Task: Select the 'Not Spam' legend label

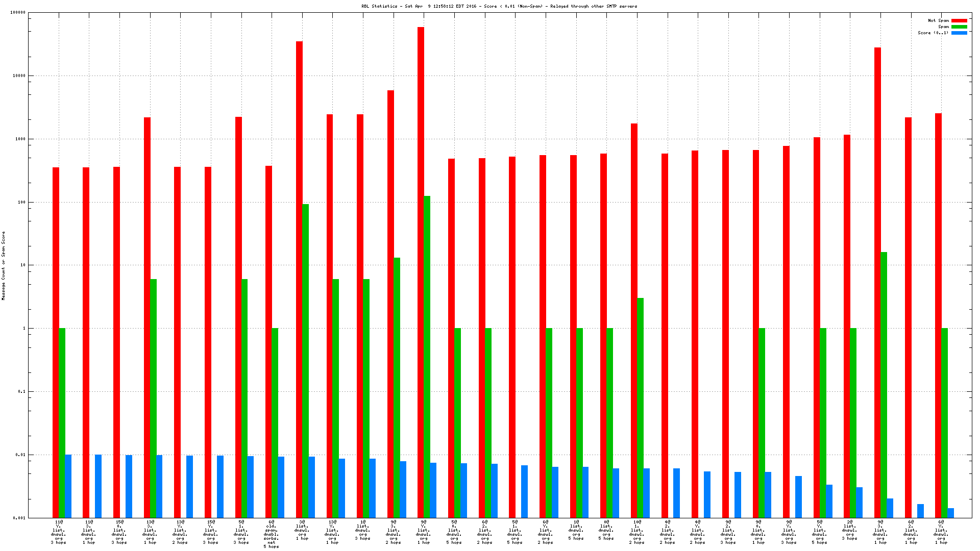Action: pos(938,21)
